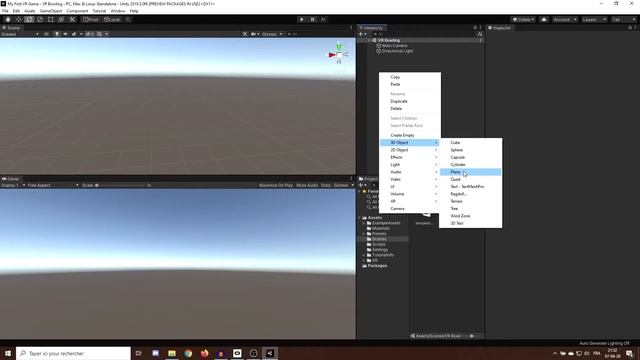Click the Scene orientation gizmo
Viewport: 640px width, 360px height.
click(338, 54)
